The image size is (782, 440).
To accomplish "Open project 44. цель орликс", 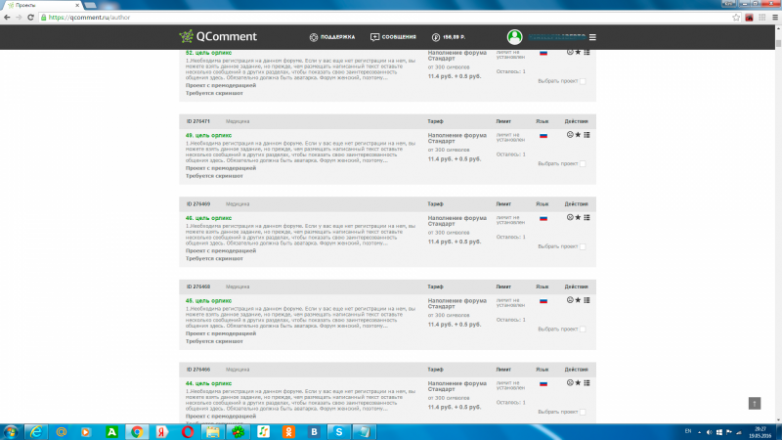I will click(x=208, y=384).
